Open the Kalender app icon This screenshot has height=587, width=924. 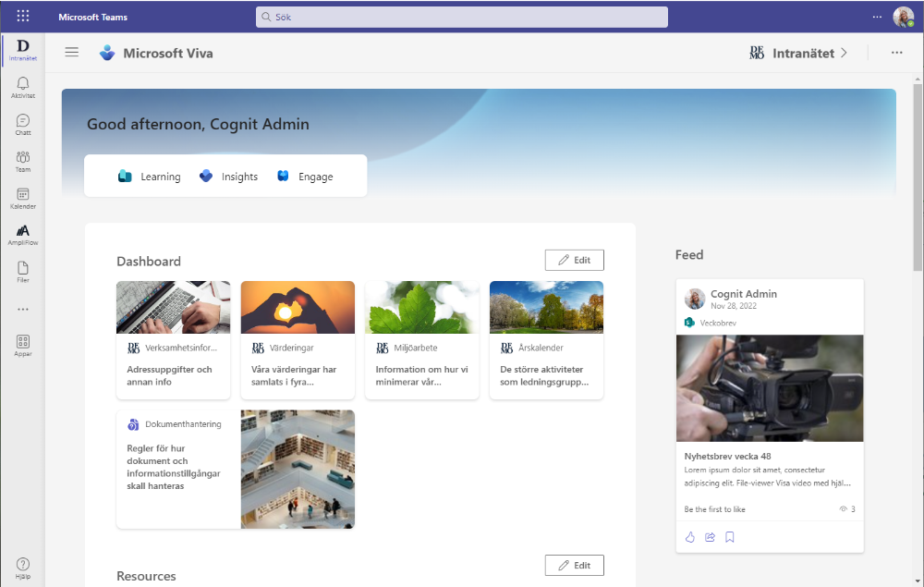(x=23, y=198)
